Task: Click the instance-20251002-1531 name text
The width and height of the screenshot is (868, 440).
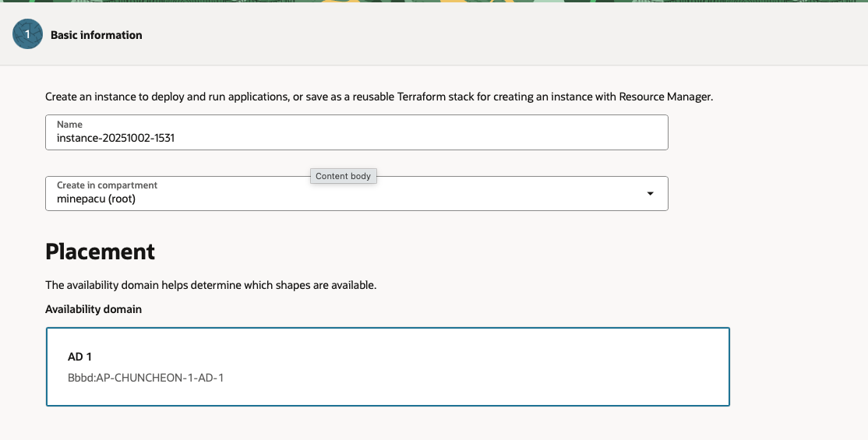Action: tap(116, 139)
